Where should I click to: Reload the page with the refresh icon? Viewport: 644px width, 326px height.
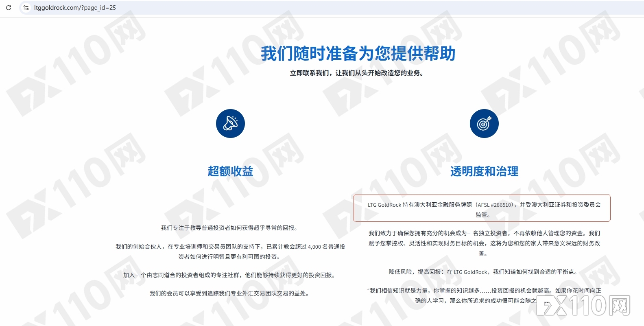click(x=9, y=8)
